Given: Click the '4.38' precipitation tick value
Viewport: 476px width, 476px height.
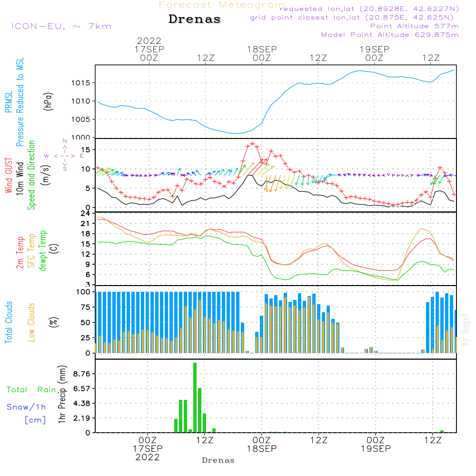Looking at the screenshot, I should pyautogui.click(x=82, y=404).
